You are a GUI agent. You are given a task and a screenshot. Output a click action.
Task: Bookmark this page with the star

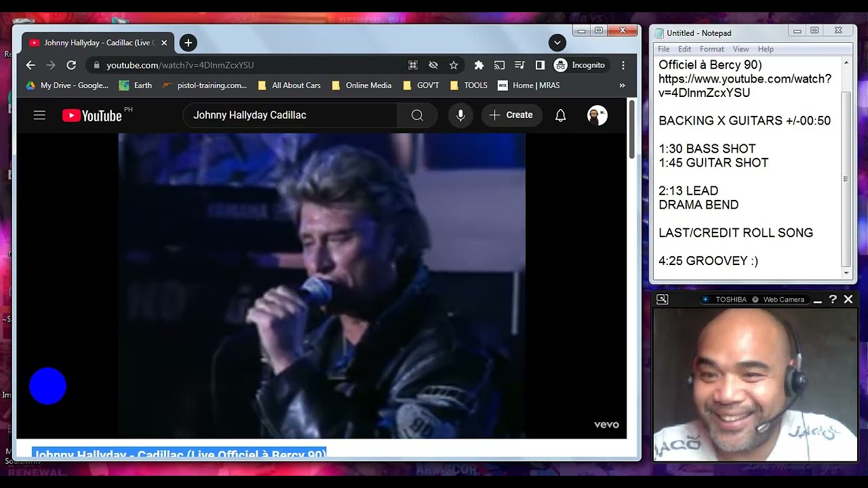click(454, 65)
